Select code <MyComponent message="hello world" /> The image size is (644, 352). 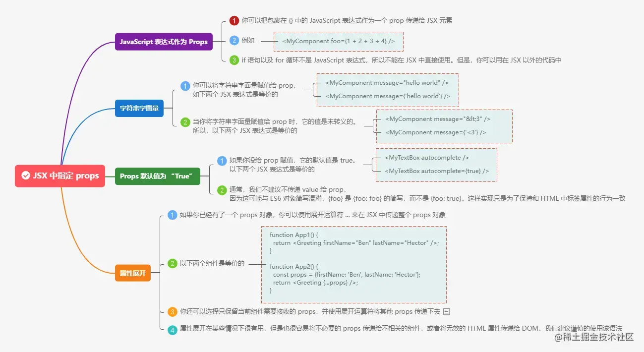[x=387, y=83]
